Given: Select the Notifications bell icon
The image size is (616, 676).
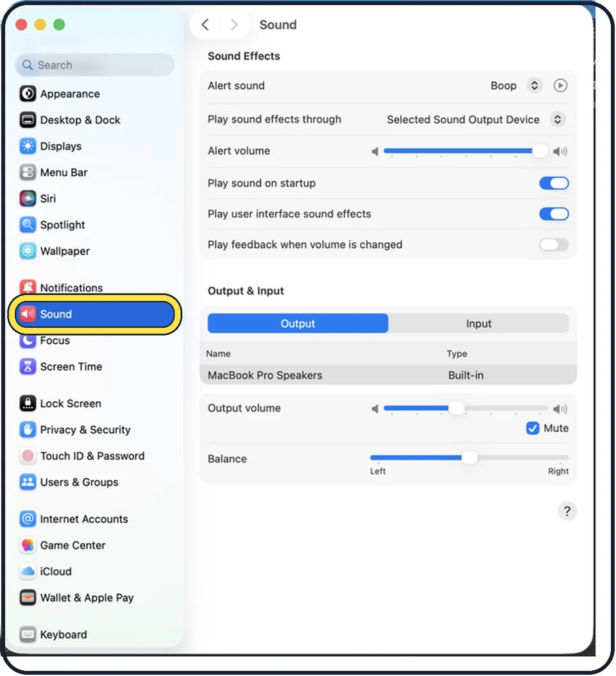Looking at the screenshot, I should [x=28, y=287].
